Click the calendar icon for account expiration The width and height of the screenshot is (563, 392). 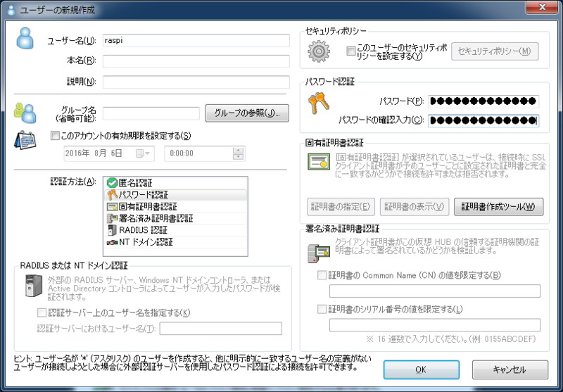(25, 140)
